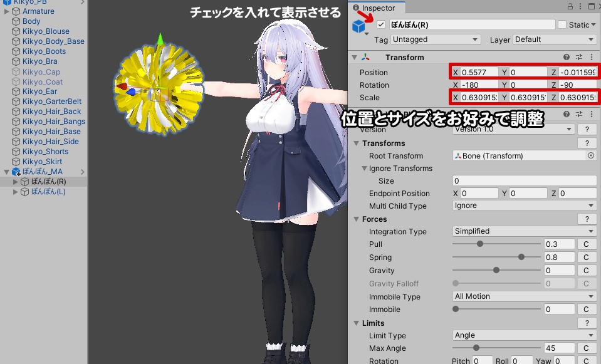
Task: Click the help icon next to Transforms section
Action: coord(587,143)
